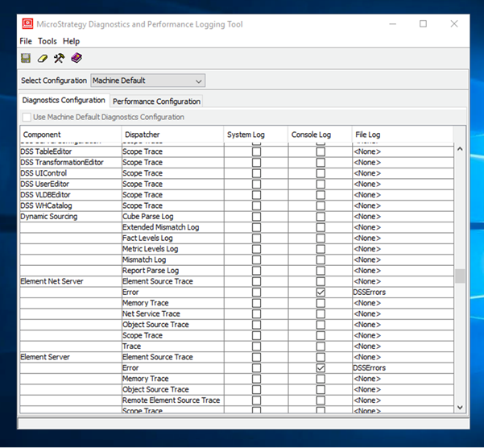Screen dimensions: 484x448
Task: Check Console Log for Mismatch Log
Action: 321,260
